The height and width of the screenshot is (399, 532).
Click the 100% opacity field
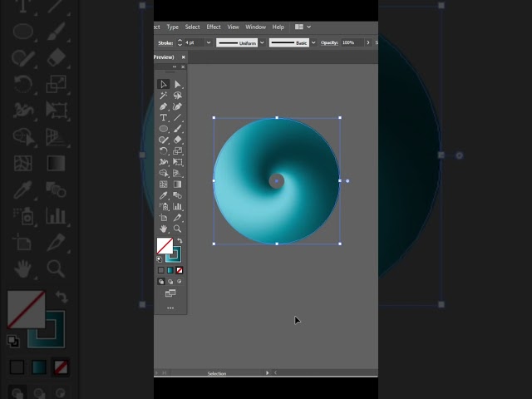pos(352,42)
